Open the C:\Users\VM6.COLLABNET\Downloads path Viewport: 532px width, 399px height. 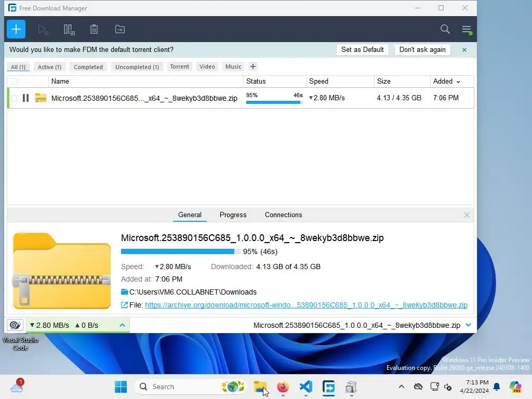193,292
